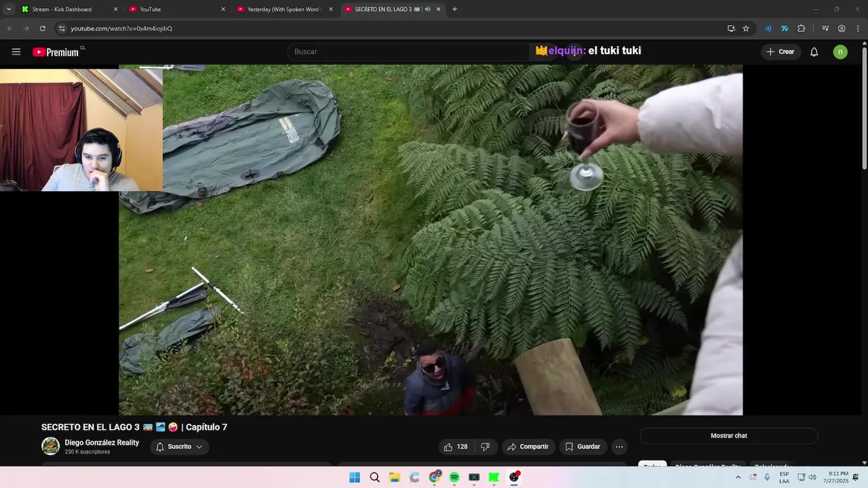This screenshot has width=868, height=488.
Task: Click the video title Capítulo 7
Action: (134, 427)
